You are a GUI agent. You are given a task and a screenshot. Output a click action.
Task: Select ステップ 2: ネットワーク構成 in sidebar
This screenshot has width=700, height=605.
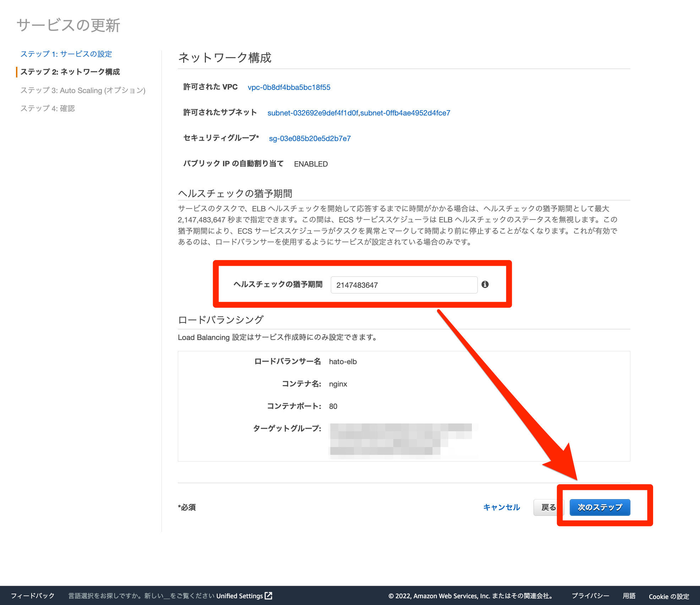click(x=70, y=72)
